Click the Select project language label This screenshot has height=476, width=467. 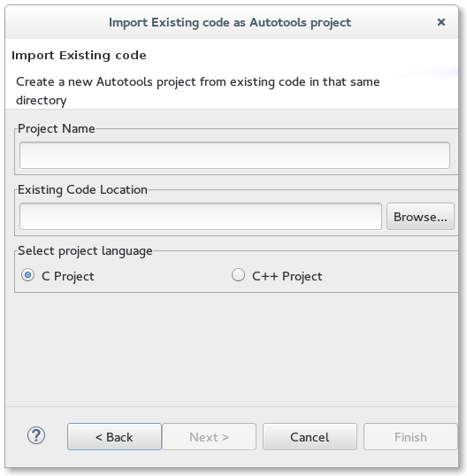85,251
